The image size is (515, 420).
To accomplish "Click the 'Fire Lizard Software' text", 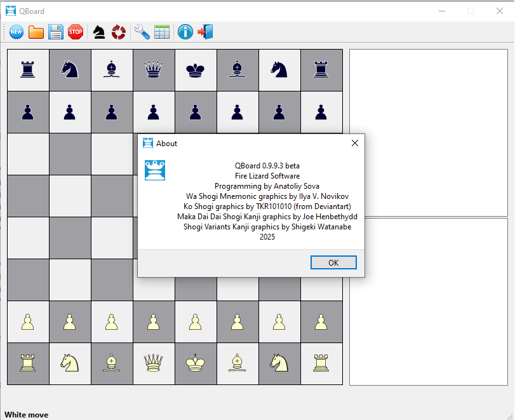I will 267,176.
